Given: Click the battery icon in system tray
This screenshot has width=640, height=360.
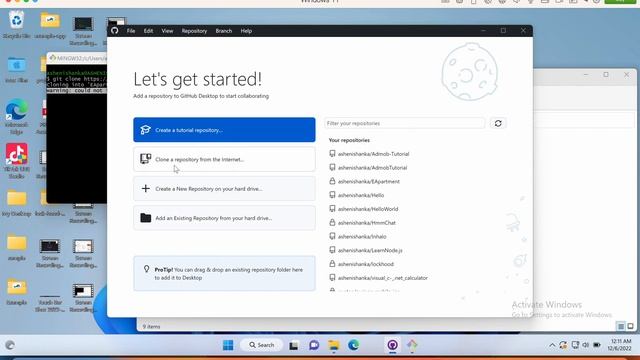Looking at the screenshot, I should click(597, 345).
